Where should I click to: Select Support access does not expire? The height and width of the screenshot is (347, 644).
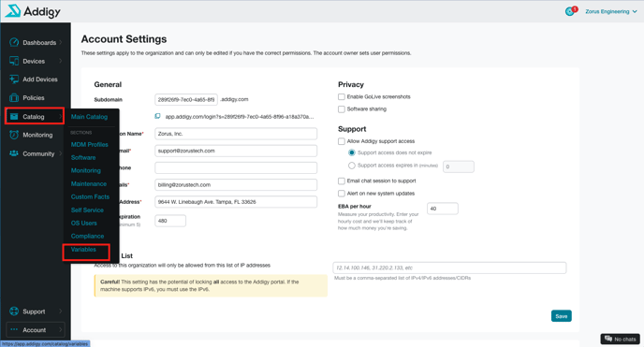point(352,152)
